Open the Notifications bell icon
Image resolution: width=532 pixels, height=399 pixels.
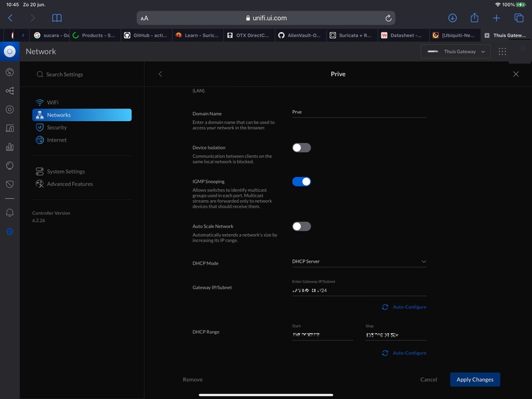[x=9, y=213]
